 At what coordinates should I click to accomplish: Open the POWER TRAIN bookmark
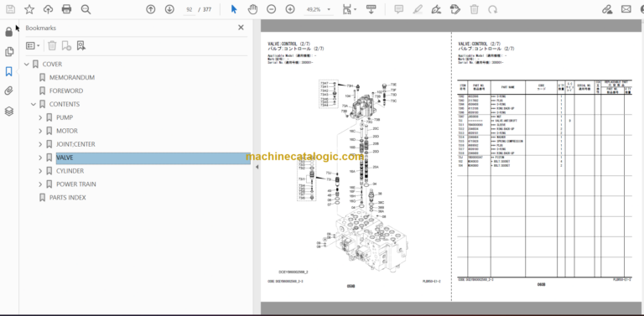[76, 184]
